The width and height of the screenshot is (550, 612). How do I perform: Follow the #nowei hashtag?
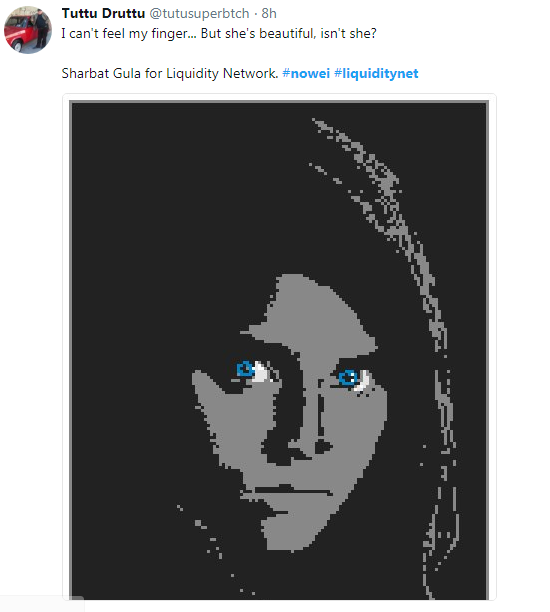click(306, 73)
